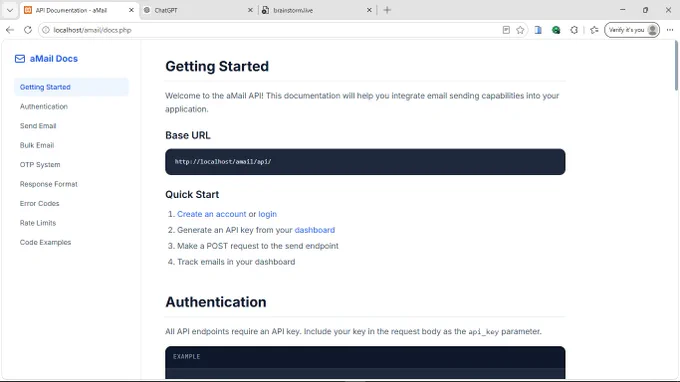Close the API Documentation tab
The width and height of the screenshot is (680, 382).
(131, 10)
